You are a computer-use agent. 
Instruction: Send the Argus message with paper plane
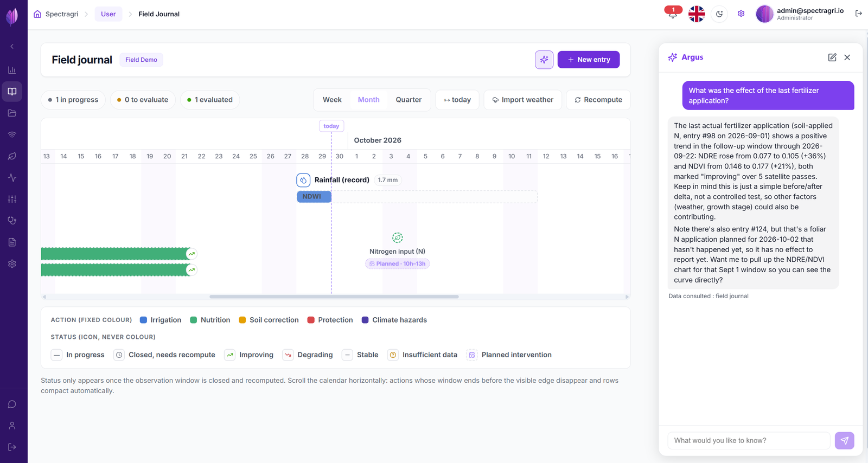point(845,441)
